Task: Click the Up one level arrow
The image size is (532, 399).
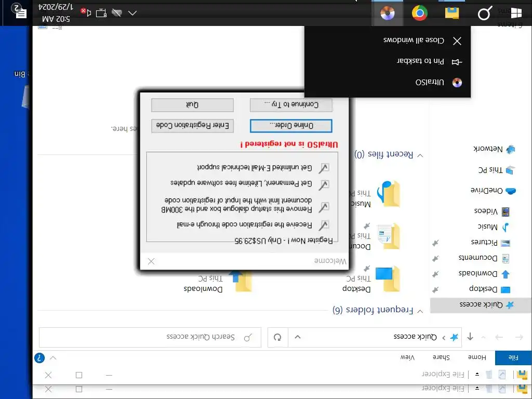Action: (x=470, y=337)
